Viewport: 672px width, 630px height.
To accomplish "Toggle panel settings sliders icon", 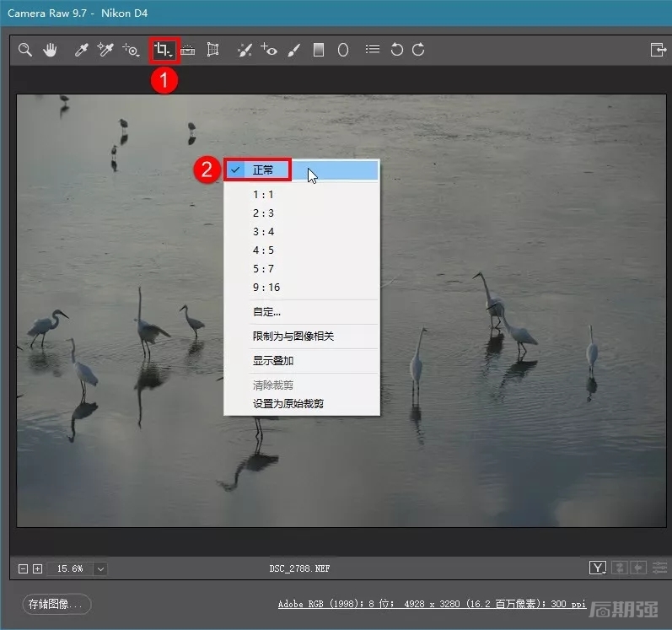I will pos(659,568).
